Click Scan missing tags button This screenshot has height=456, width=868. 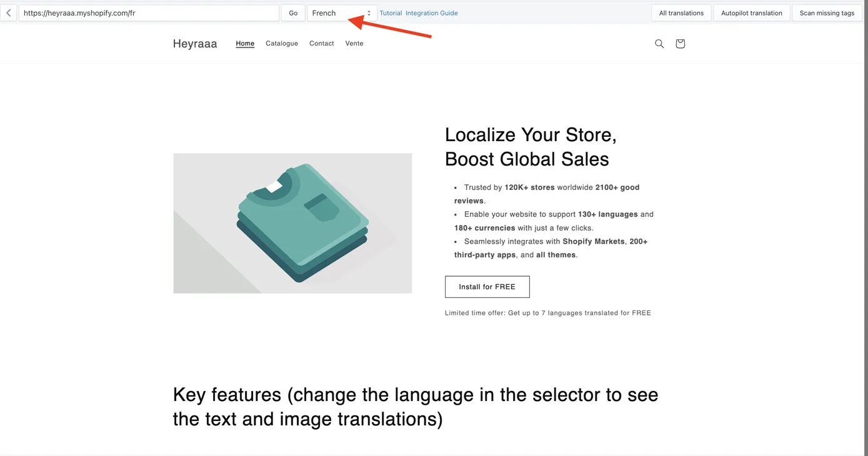click(x=827, y=13)
